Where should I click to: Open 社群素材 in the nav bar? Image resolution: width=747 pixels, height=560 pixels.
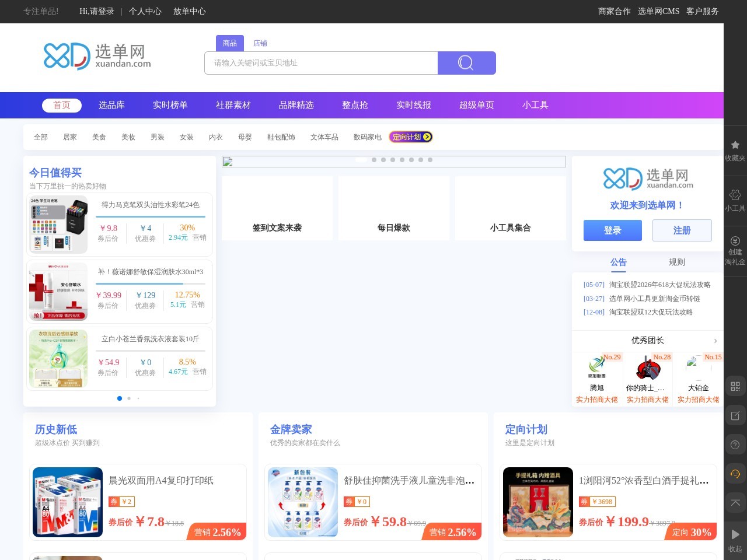(x=233, y=105)
